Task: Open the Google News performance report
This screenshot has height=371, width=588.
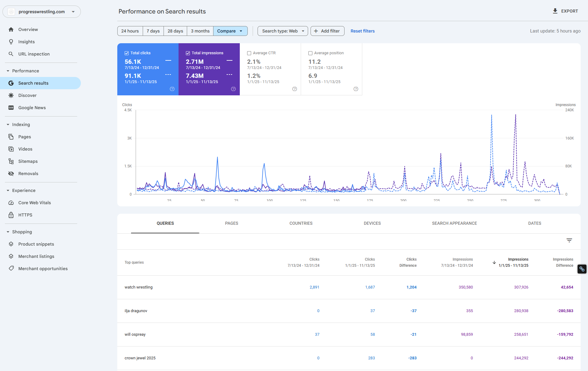Action: point(32,108)
